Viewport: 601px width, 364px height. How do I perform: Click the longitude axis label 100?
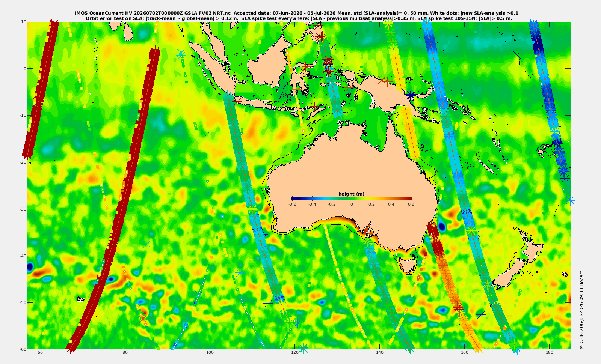[x=210, y=352]
